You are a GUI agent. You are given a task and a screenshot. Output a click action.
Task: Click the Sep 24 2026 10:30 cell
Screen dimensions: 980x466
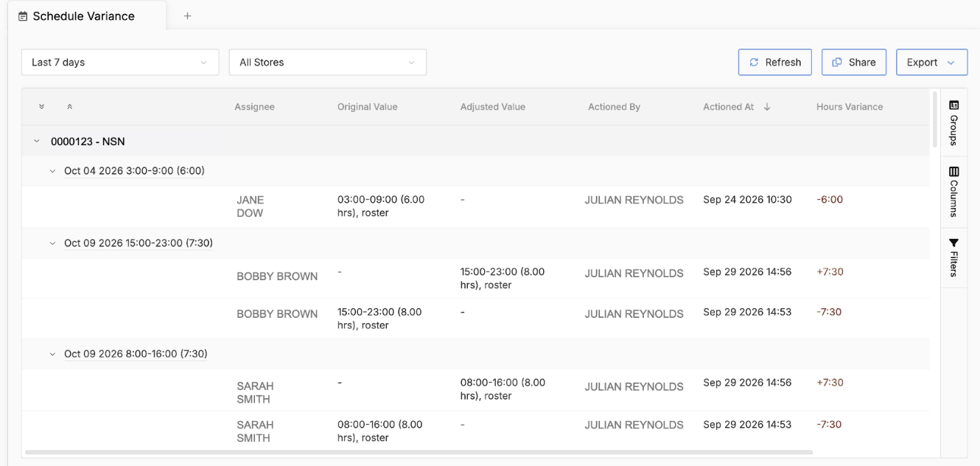pos(747,200)
